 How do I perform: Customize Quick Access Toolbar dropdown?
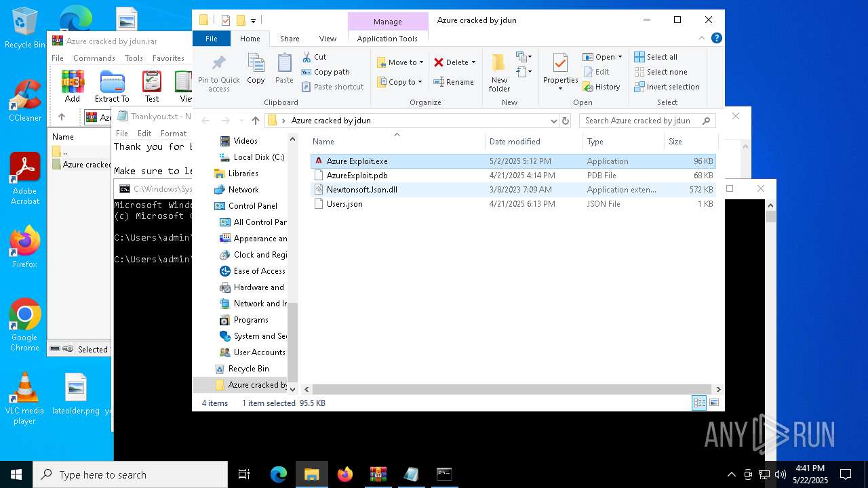click(254, 20)
